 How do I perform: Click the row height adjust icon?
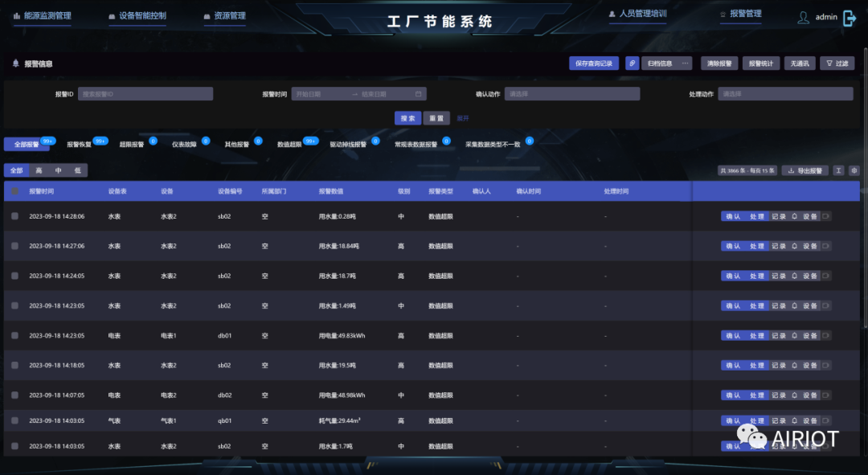tap(838, 170)
